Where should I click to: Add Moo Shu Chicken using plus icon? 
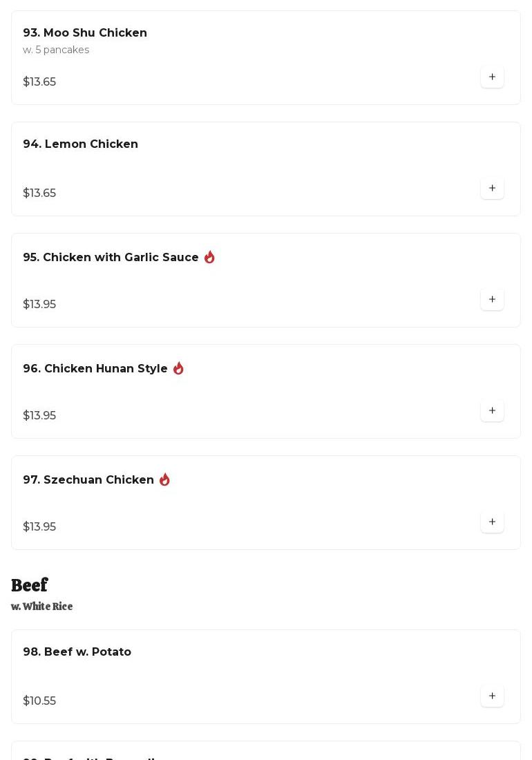pos(492,77)
